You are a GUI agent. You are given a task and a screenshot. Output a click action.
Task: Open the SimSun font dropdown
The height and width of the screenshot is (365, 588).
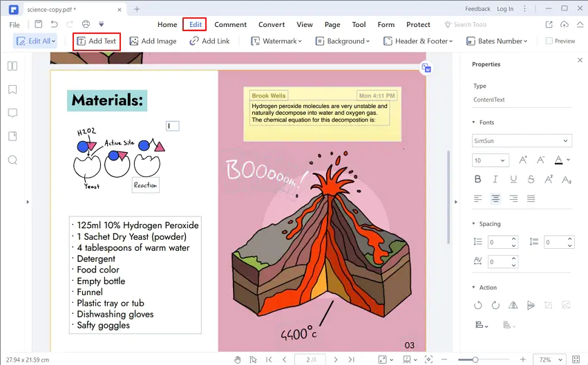[x=522, y=140]
